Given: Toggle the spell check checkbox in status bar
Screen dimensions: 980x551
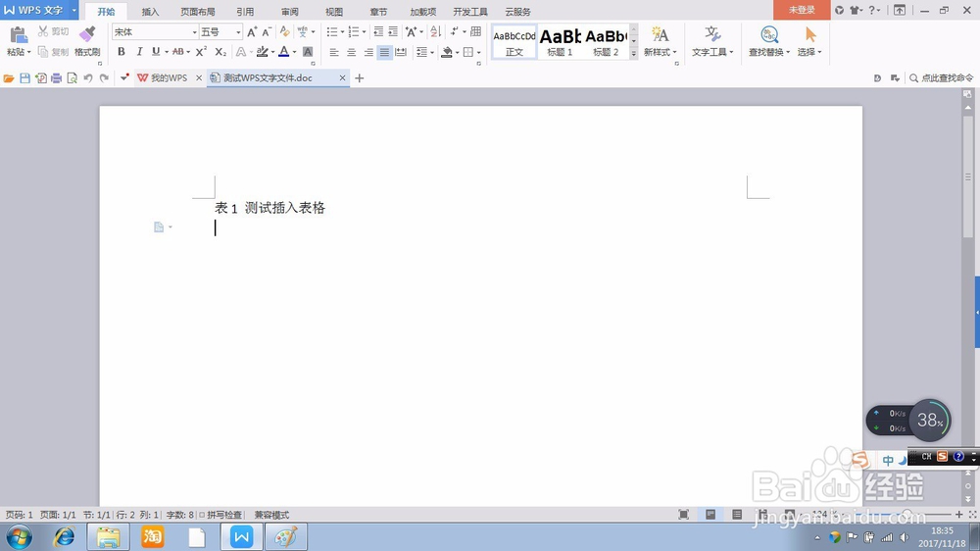Looking at the screenshot, I should point(202,515).
